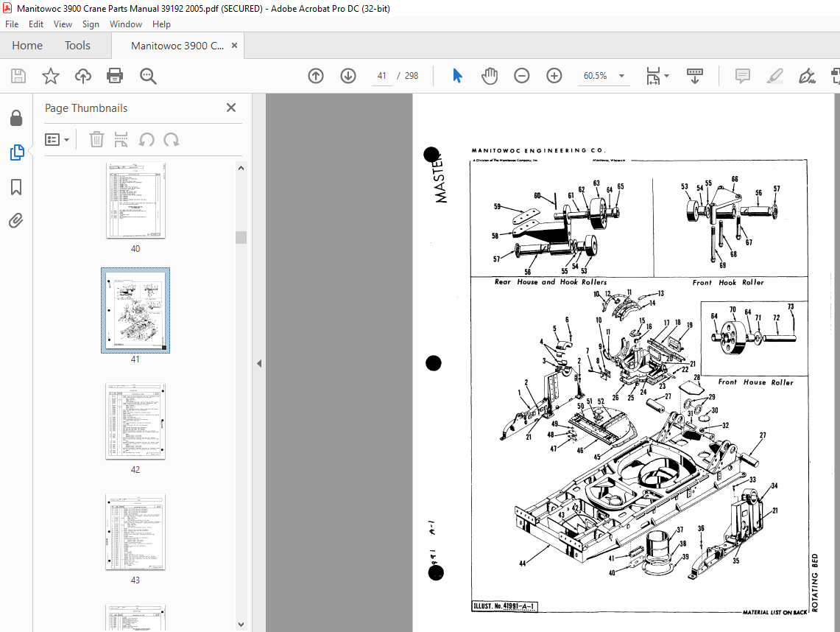Image resolution: width=840 pixels, height=632 pixels.
Task: Open the Edit menu
Action: pyautogui.click(x=36, y=24)
